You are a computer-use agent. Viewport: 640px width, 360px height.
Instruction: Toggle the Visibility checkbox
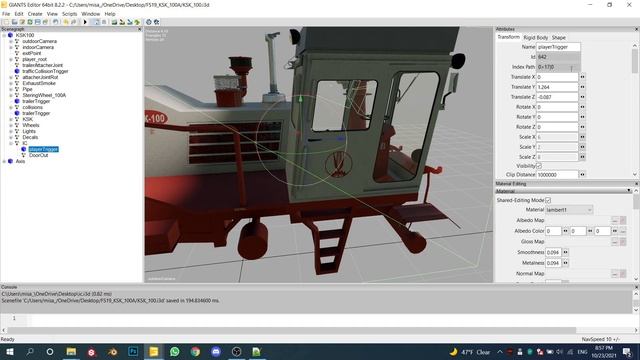point(539,166)
